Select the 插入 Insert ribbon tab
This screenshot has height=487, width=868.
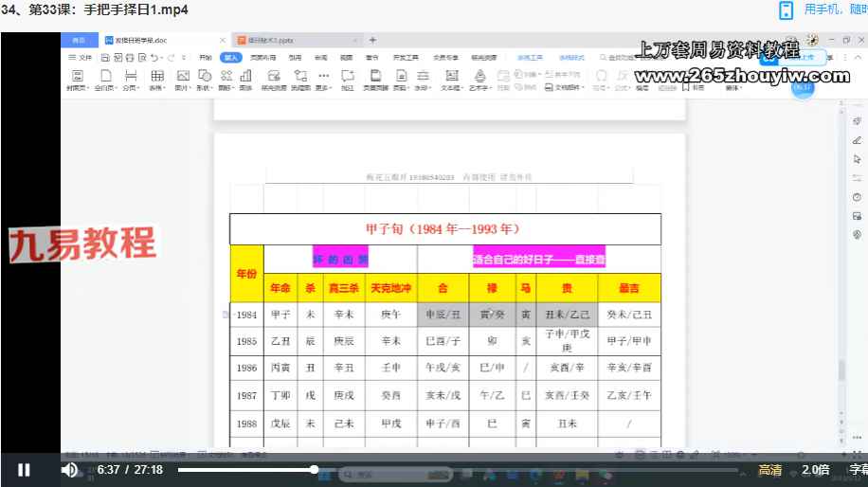point(231,58)
